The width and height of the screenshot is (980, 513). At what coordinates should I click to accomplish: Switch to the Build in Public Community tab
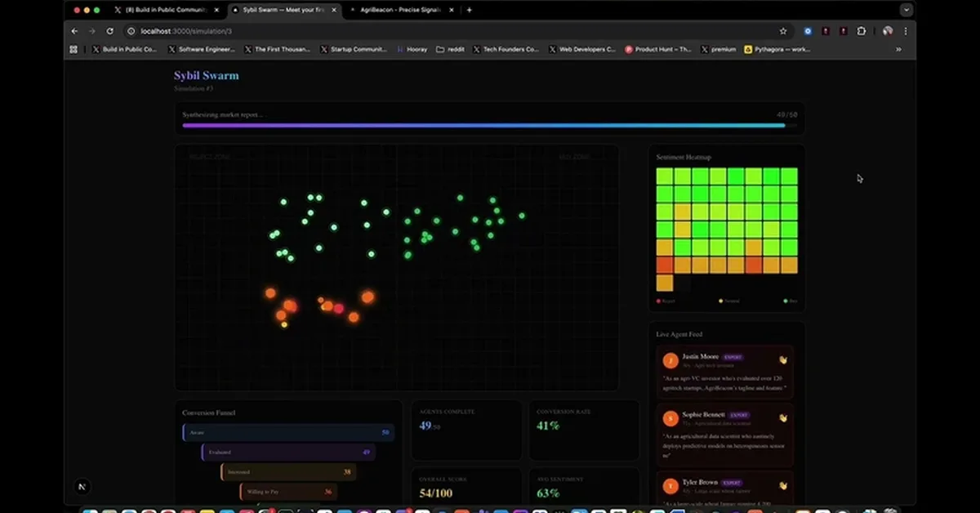[163, 10]
